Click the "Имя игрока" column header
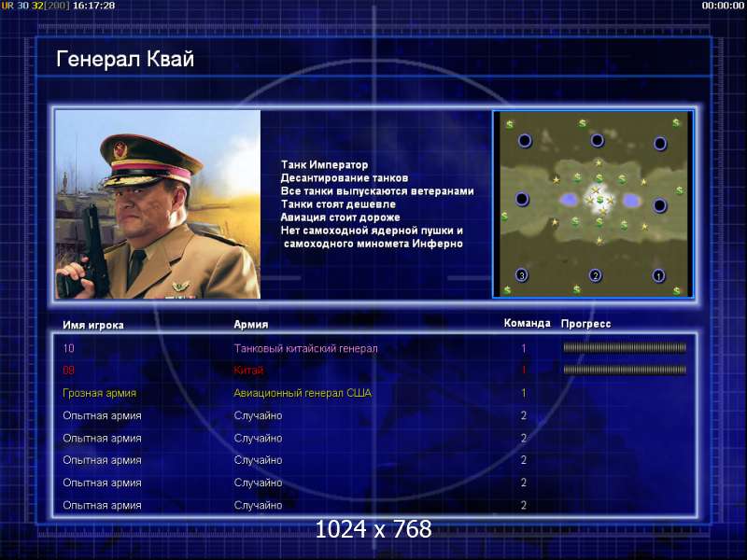 point(93,325)
